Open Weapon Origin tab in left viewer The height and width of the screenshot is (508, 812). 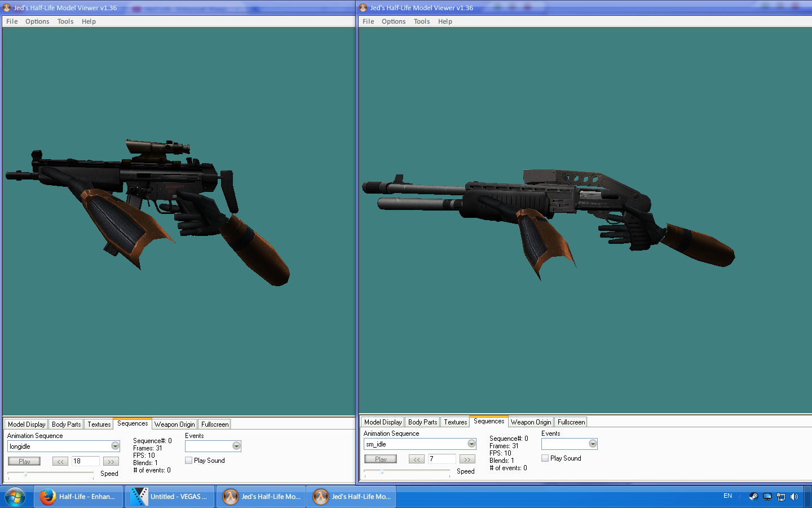pyautogui.click(x=174, y=424)
